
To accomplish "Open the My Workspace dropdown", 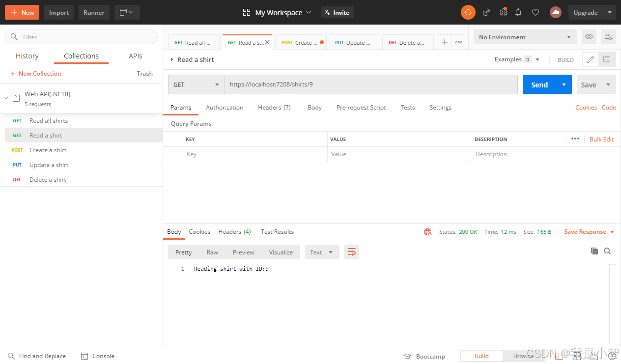I will [x=277, y=12].
